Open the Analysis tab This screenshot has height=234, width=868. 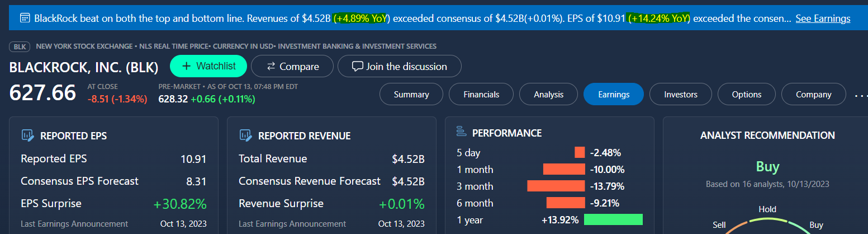[549, 95]
